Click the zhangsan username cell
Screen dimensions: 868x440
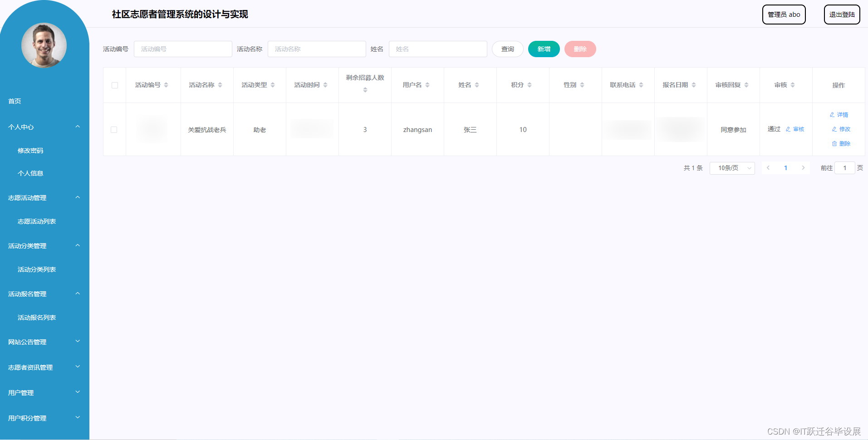tap(417, 130)
